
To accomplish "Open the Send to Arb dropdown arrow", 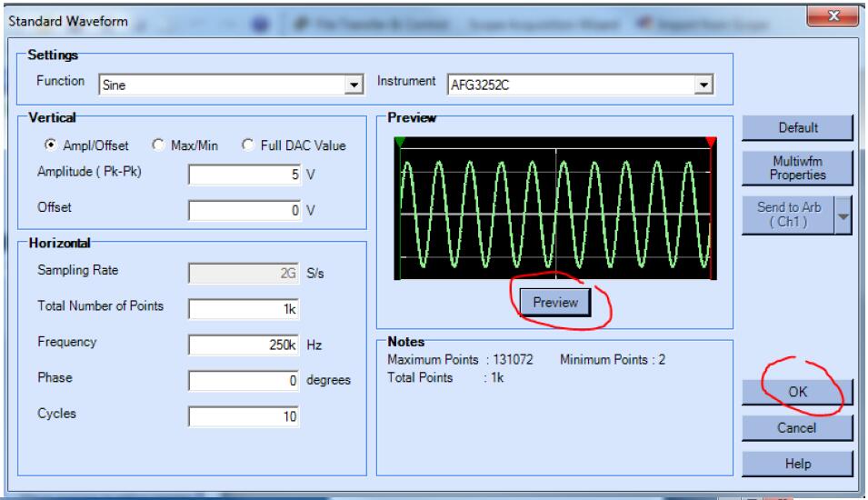I will coord(844,216).
